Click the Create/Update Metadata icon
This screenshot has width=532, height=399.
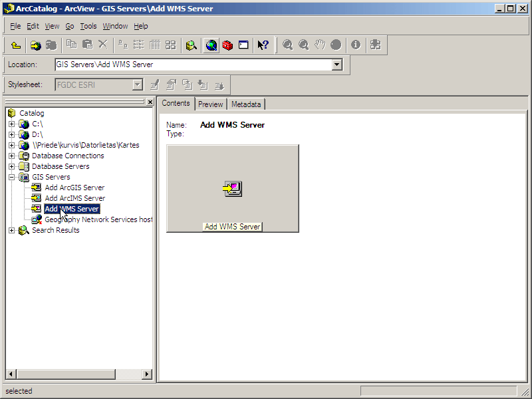pyautogui.click(x=188, y=85)
